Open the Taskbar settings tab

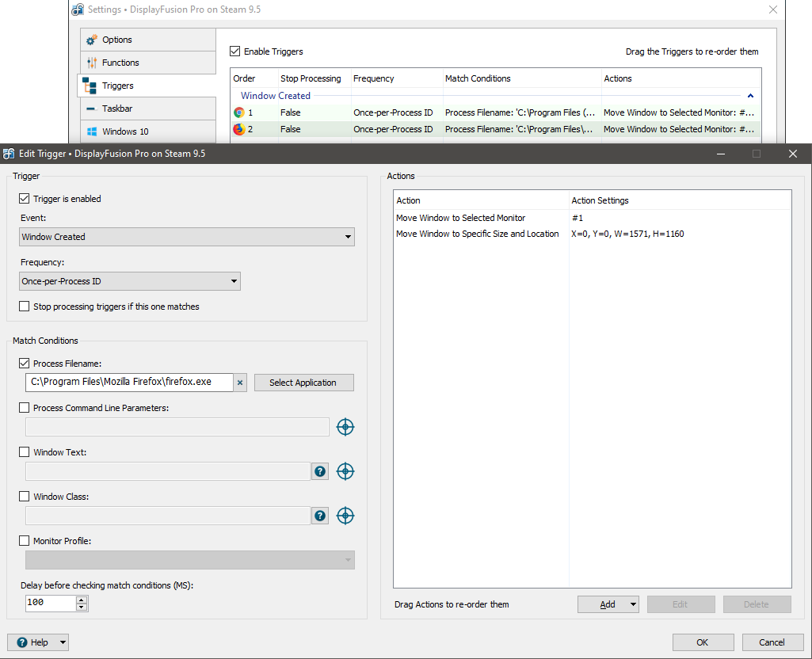click(x=117, y=109)
